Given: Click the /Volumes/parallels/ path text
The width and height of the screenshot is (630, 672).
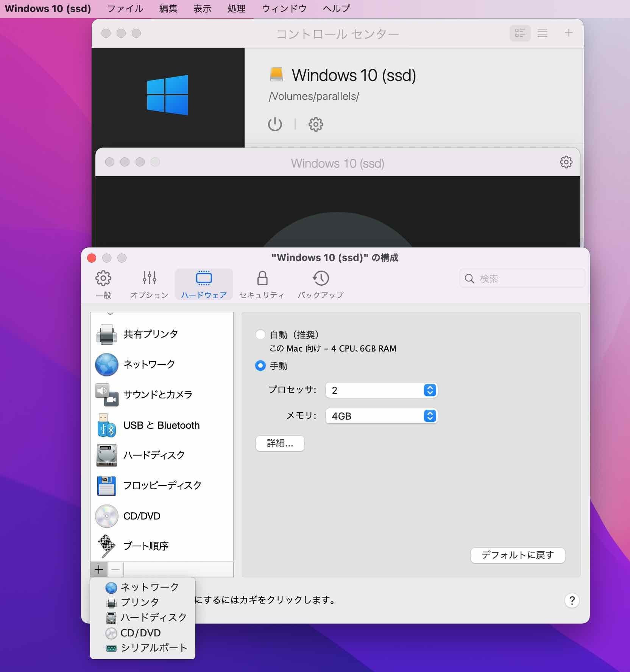Looking at the screenshot, I should [314, 96].
